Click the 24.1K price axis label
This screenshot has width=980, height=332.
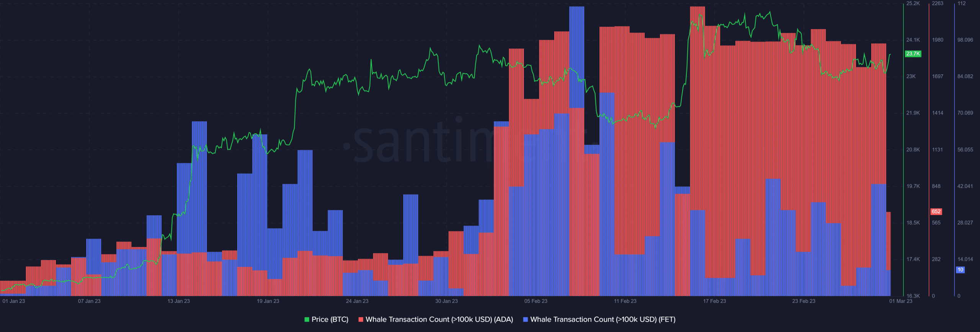913,40
